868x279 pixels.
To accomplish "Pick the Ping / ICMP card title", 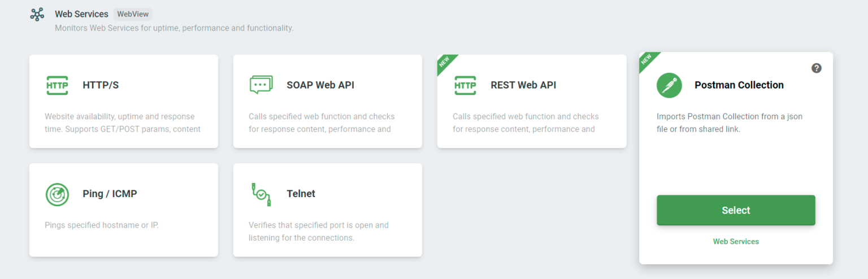I will pos(110,194).
